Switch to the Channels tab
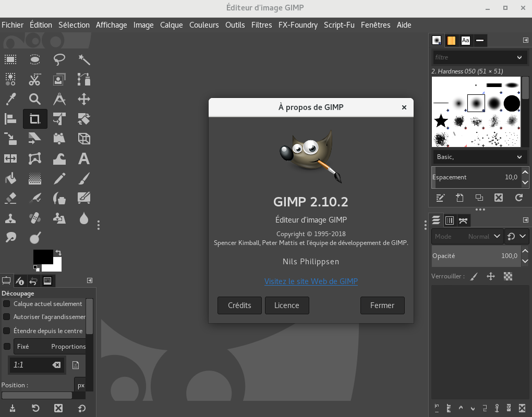 coord(450,220)
